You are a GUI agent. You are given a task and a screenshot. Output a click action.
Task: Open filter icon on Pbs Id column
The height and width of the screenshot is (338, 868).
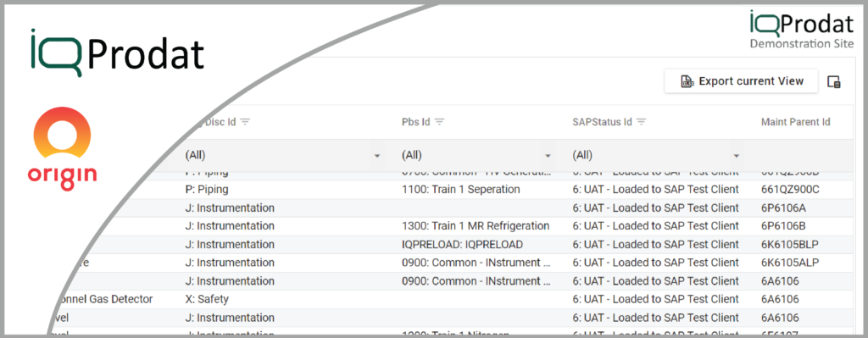(x=440, y=122)
